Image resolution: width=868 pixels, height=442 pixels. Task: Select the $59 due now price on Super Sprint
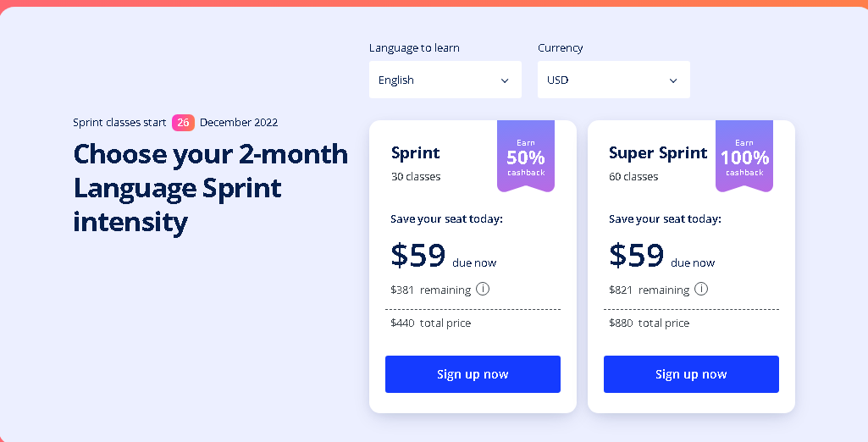pos(662,256)
